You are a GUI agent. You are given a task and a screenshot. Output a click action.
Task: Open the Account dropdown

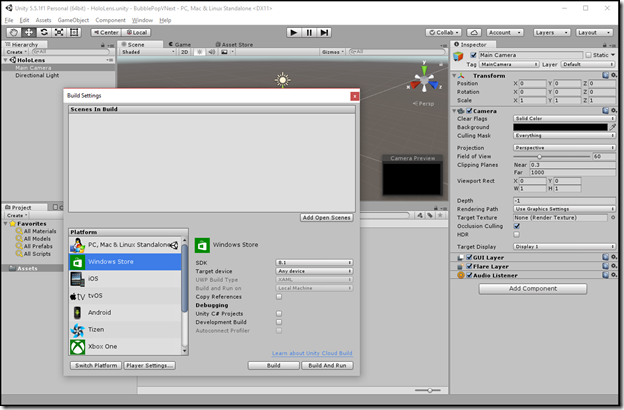(x=505, y=33)
